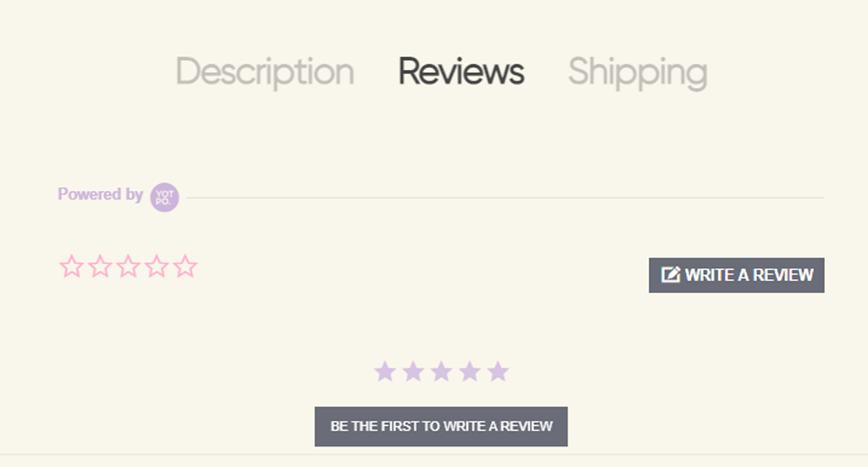
Task: Follow the "Powered by" link text
Action: (100, 195)
